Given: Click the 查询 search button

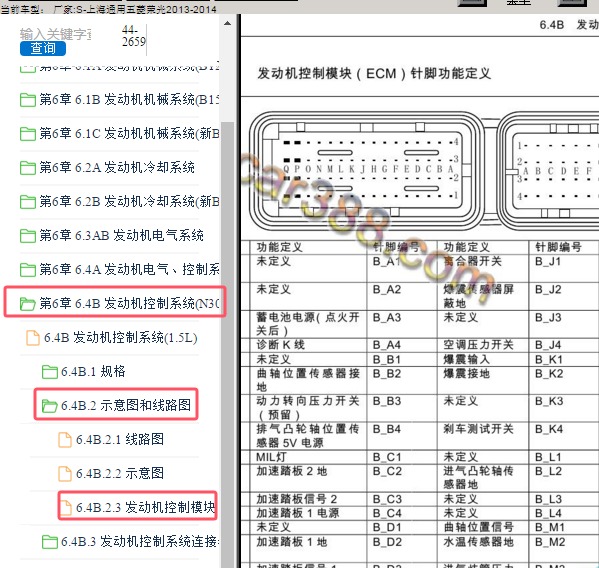Looking at the screenshot, I should click(43, 48).
